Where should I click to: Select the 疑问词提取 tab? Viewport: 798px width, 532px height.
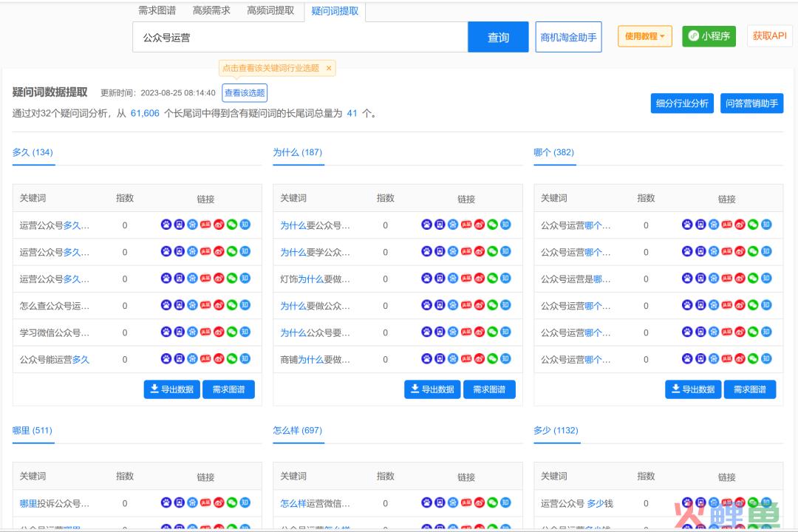click(x=335, y=11)
